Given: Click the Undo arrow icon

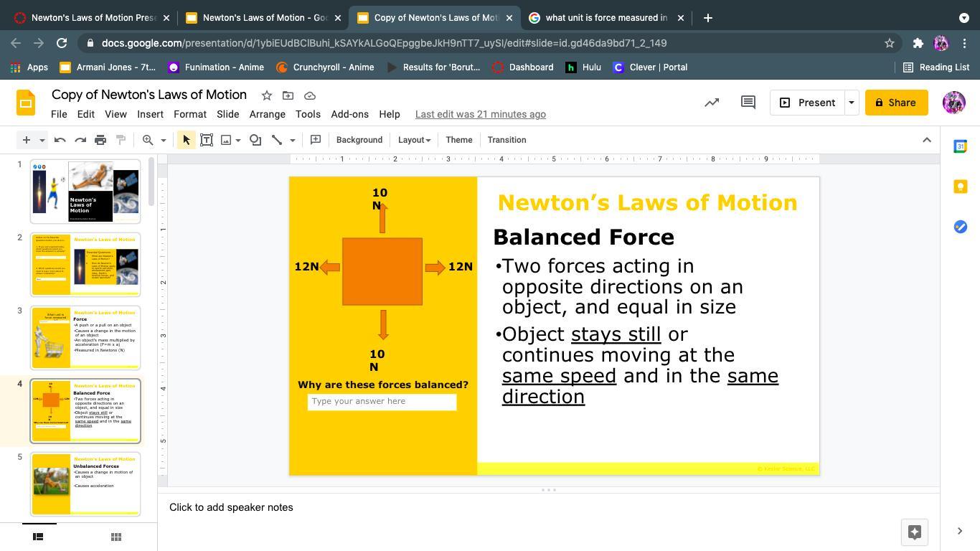Looking at the screenshot, I should pos(60,140).
